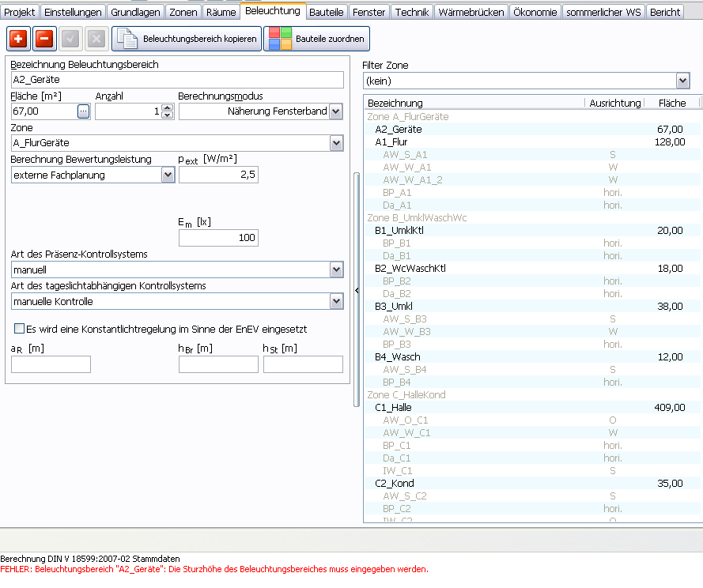Open the Ökonomie tab
The height and width of the screenshot is (588, 703).
coord(535,12)
